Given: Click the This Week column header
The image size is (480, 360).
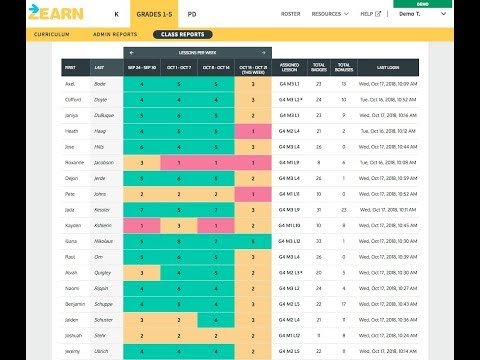Looking at the screenshot, I should pos(253,68).
